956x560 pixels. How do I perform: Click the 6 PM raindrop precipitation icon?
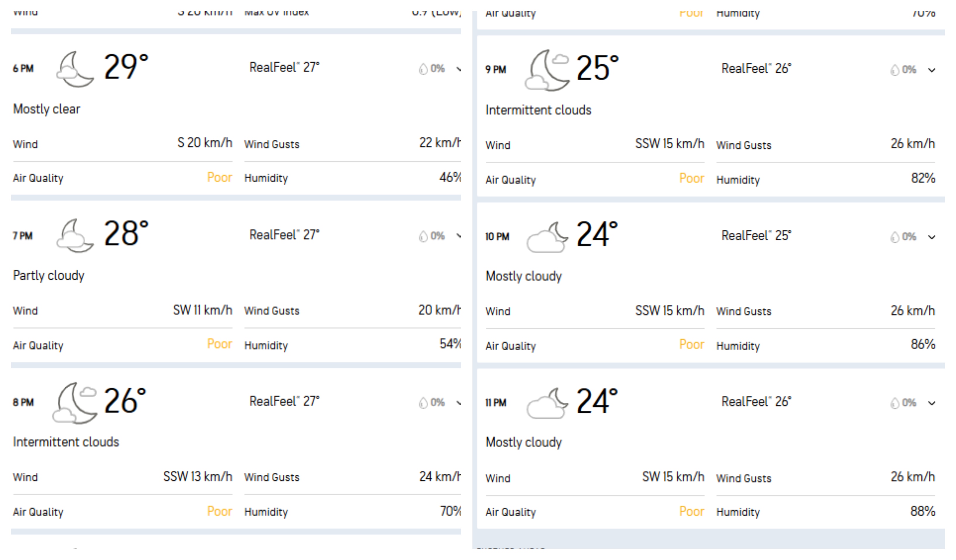[423, 69]
